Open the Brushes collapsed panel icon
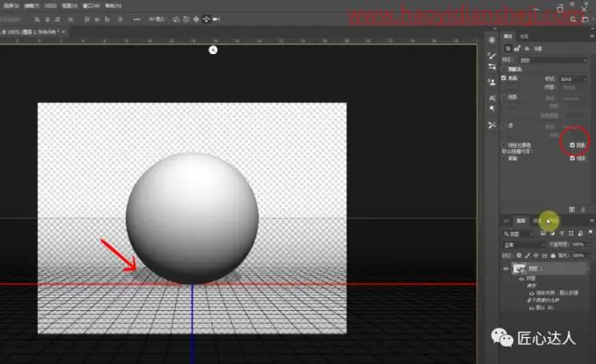The width and height of the screenshot is (596, 364). (x=492, y=68)
